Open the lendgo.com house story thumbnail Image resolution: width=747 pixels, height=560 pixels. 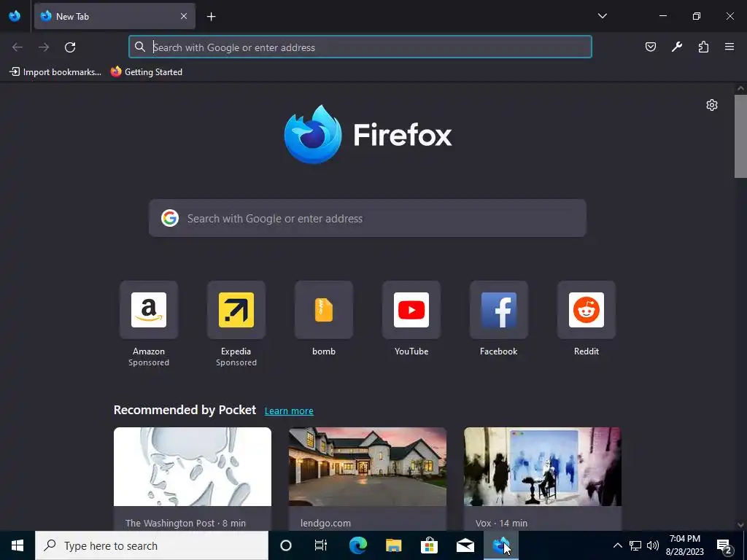click(x=368, y=467)
